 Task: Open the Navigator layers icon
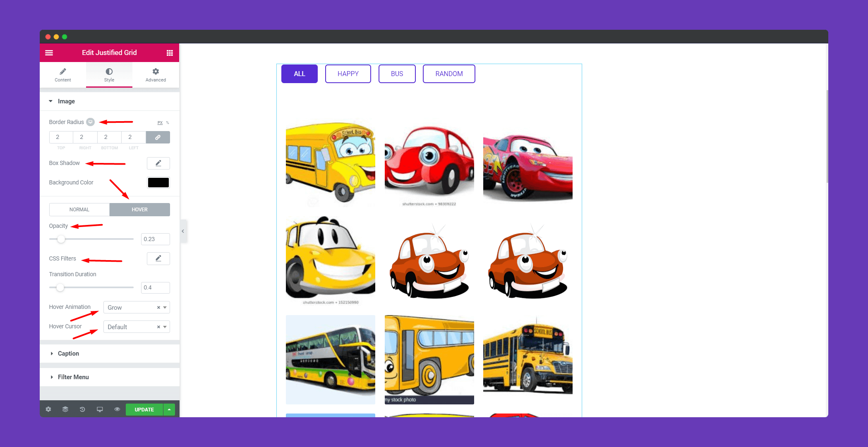[65, 409]
